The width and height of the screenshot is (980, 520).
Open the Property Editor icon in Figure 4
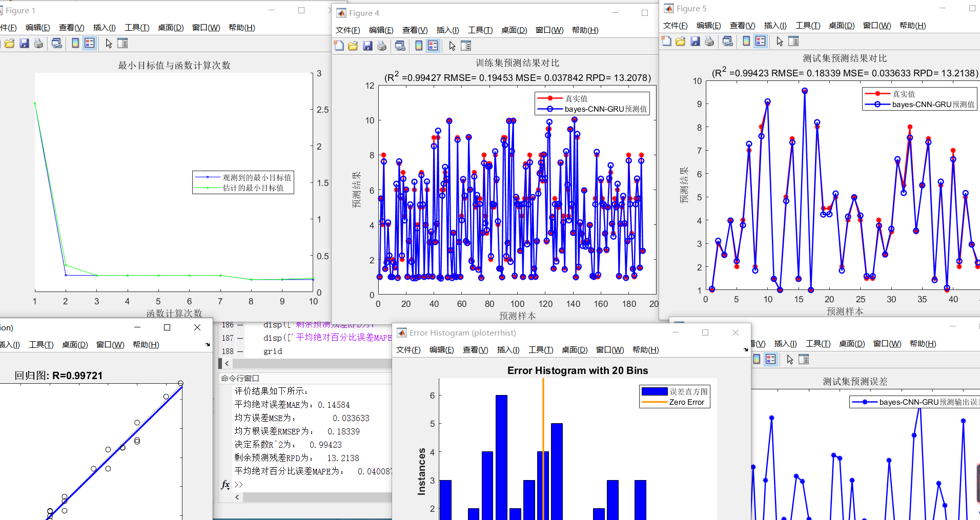465,46
